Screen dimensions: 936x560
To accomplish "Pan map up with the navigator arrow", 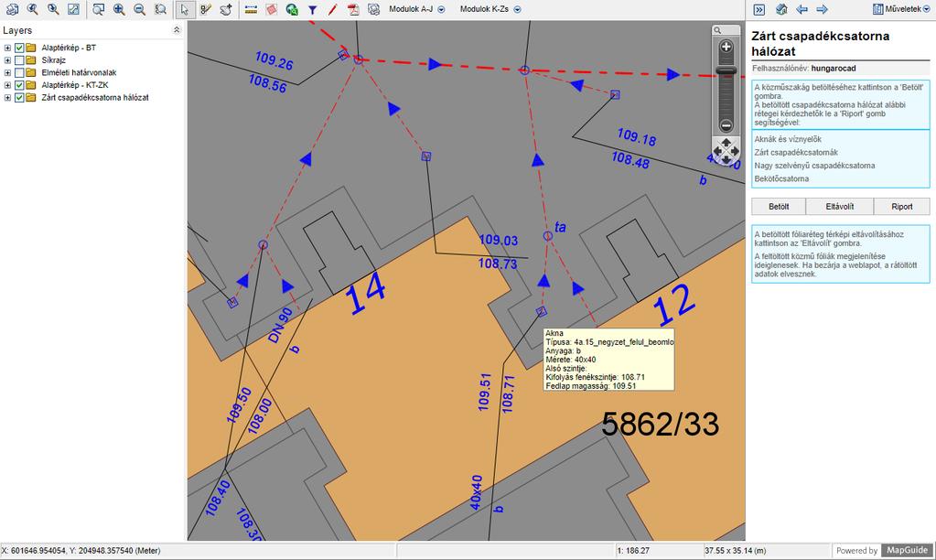I will pyautogui.click(x=726, y=142).
